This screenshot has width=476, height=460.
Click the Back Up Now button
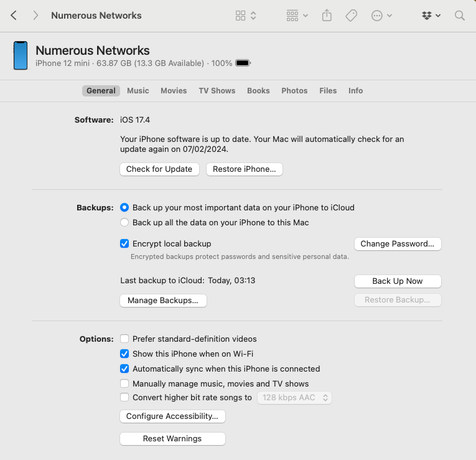coord(398,281)
